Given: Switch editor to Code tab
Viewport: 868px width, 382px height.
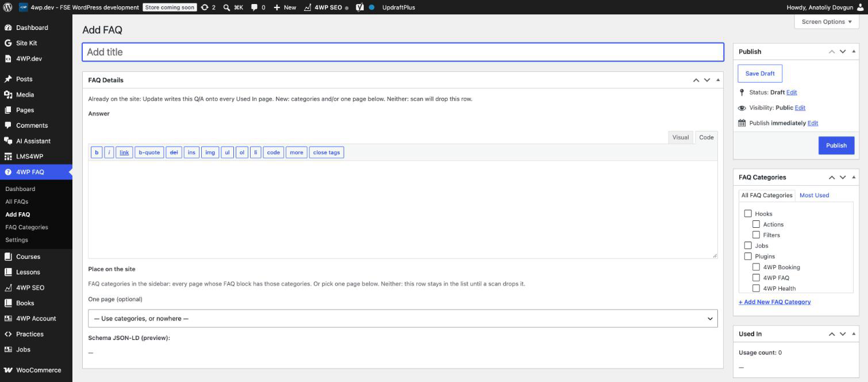Looking at the screenshot, I should tap(706, 137).
